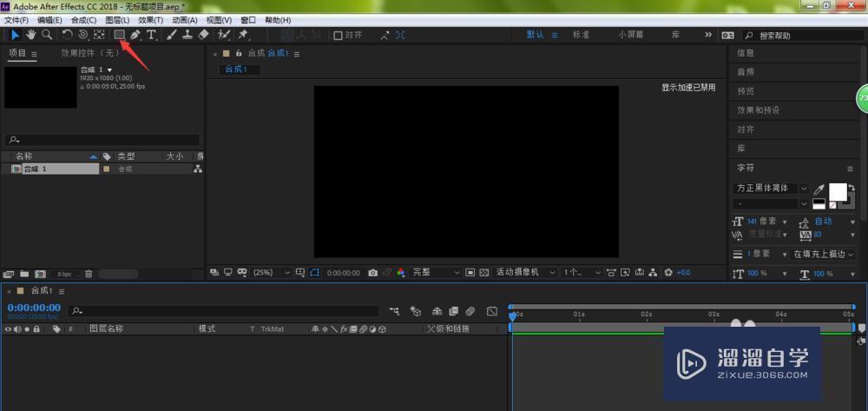This screenshot has width=868, height=411.
Task: Select the Pan Behind anchor point tool
Action: [99, 35]
